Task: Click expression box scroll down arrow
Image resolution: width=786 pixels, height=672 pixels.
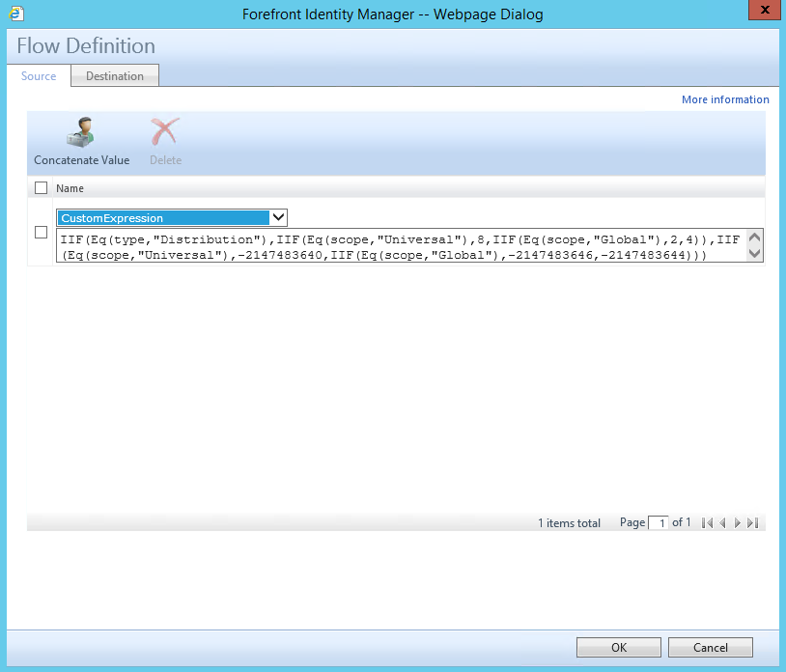Action: click(754, 254)
